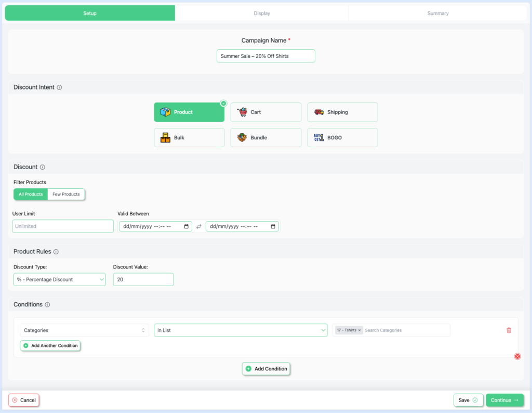The width and height of the screenshot is (532, 413).
Task: Select the Product discount intent
Action: tap(189, 112)
